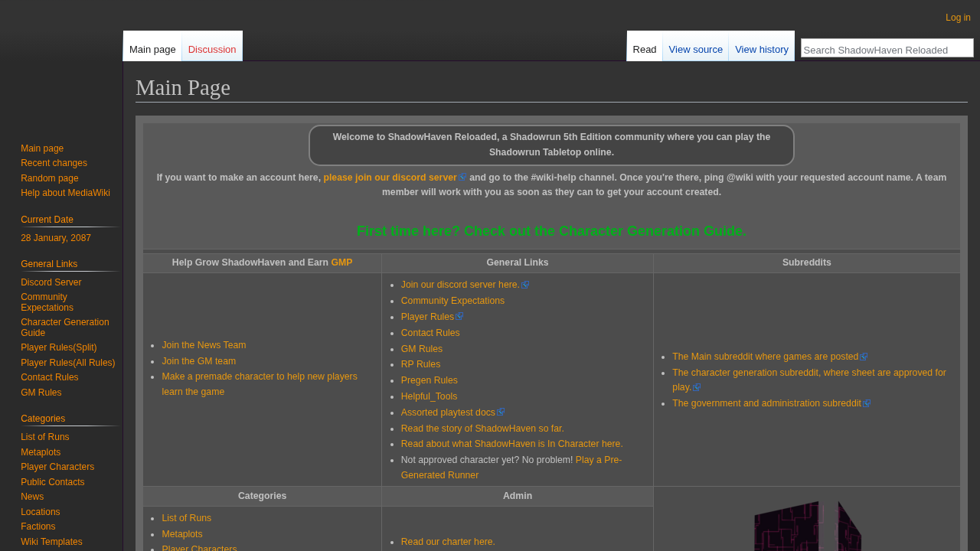
Task: Click external link icon after discord server invitation
Action: (x=463, y=178)
